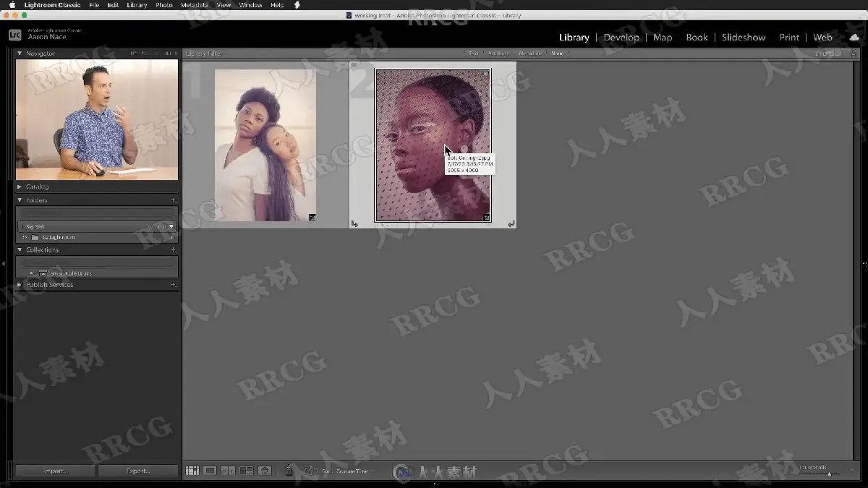This screenshot has height=488, width=868.
Task: Switch to the Slideshow module
Action: [744, 38]
